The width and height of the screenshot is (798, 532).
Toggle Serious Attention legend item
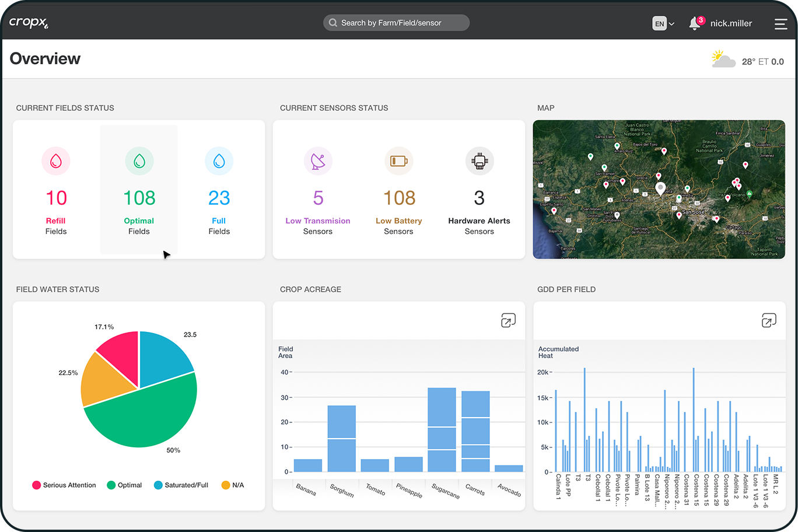pyautogui.click(x=64, y=485)
